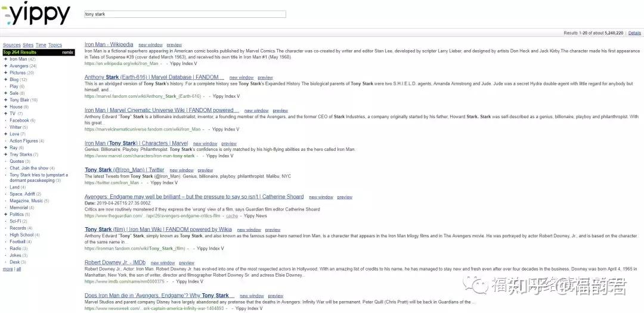Expand the Blog (12) cluster plus sign
The image size is (644, 313).
(5, 79)
